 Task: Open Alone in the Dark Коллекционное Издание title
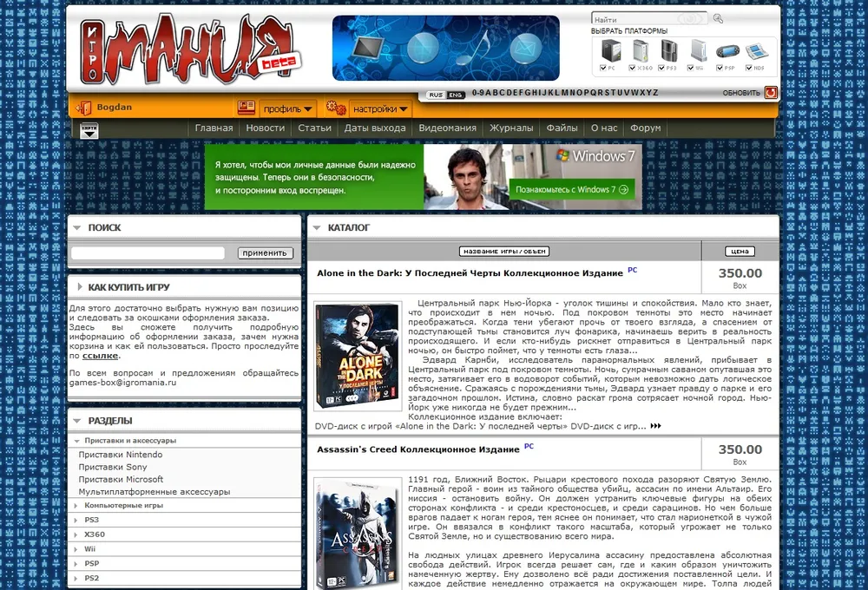pos(470,273)
